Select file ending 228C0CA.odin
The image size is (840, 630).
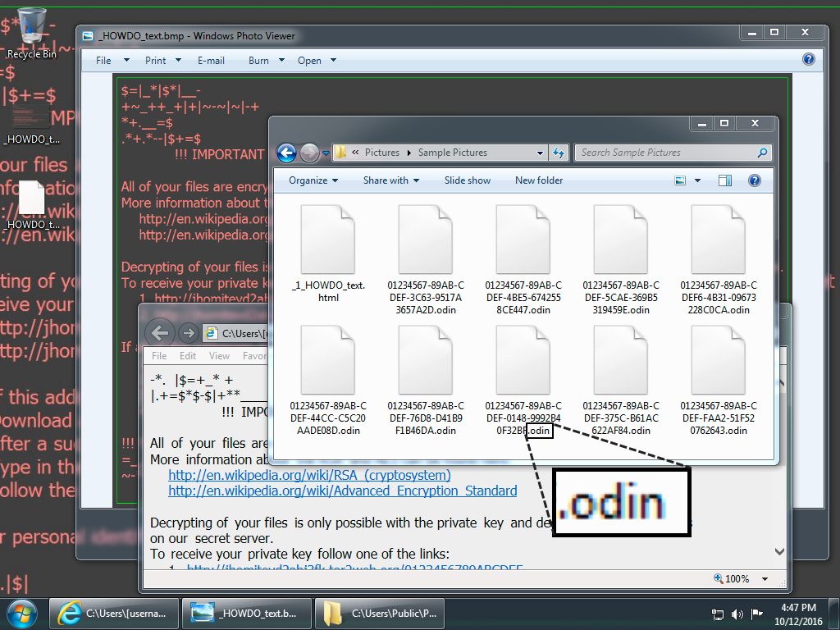point(719,260)
